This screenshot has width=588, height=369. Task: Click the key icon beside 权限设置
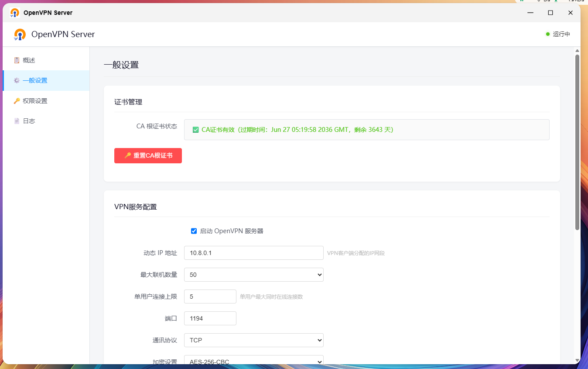(17, 101)
